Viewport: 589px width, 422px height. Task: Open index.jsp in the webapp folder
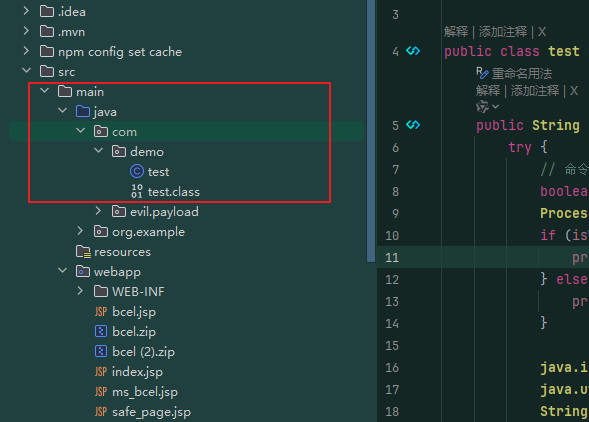tap(137, 372)
